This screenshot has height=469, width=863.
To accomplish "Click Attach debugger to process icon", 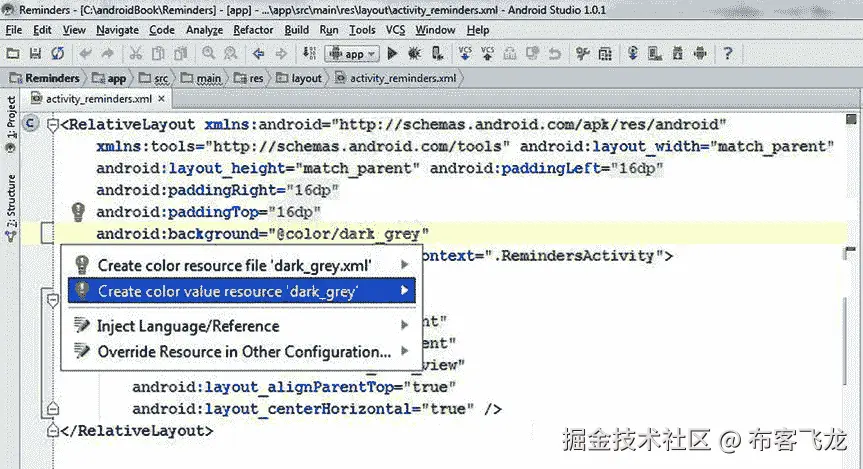I will click(437, 53).
